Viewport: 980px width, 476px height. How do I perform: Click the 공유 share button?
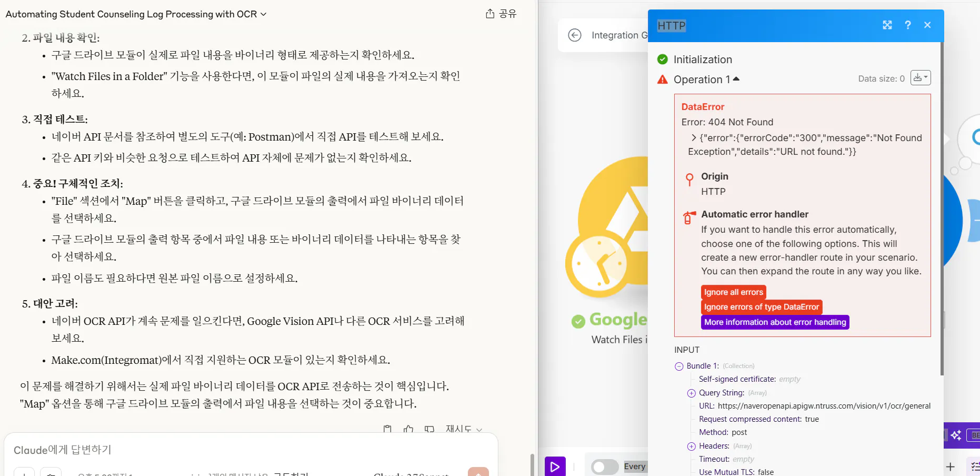pos(501,14)
